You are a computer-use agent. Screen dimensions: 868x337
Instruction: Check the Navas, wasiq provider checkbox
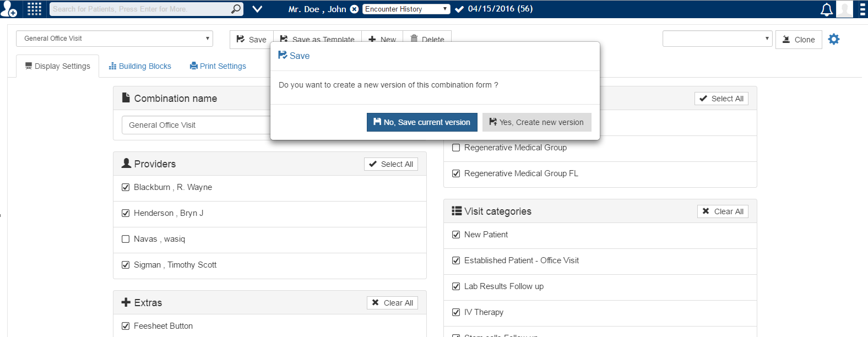pos(126,239)
